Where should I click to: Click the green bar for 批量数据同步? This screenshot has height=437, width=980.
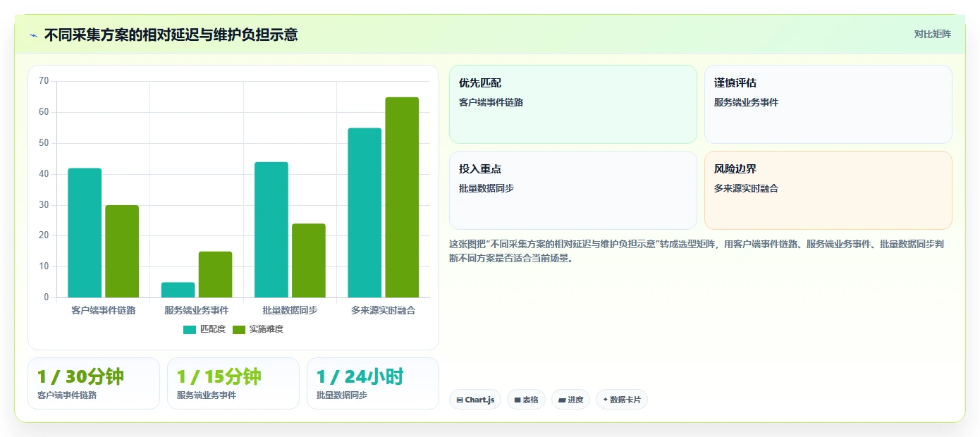[309, 261]
